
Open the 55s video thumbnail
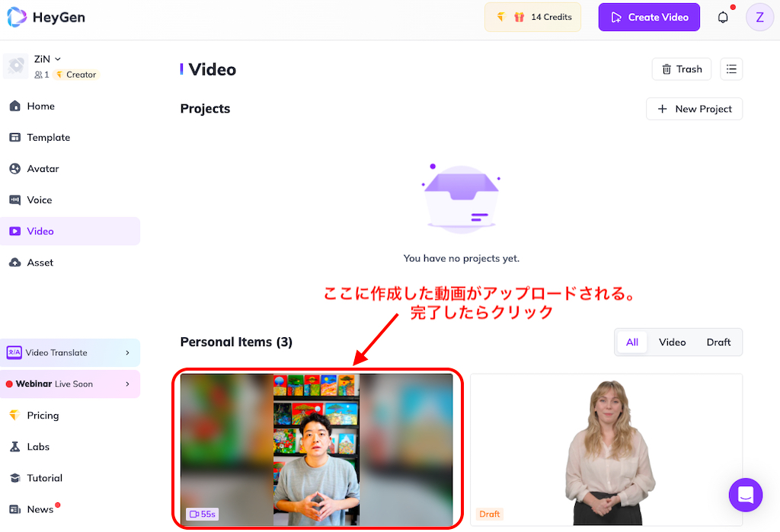(316, 449)
